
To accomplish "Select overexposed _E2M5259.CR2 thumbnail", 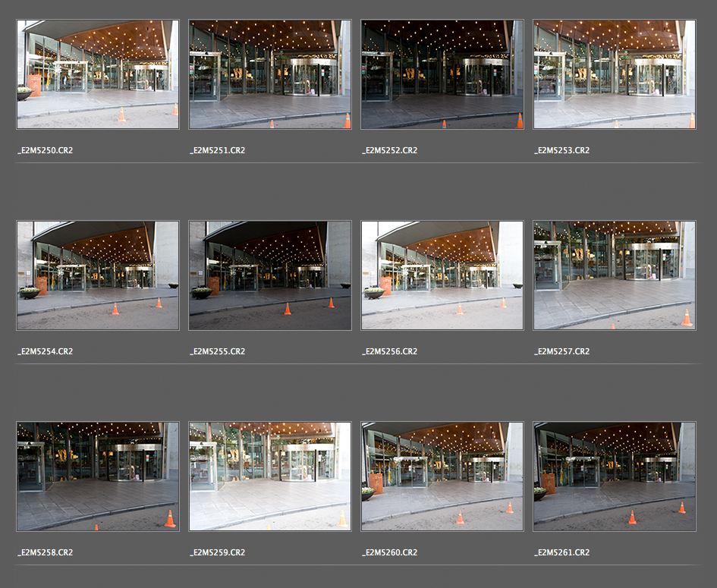I will 270,476.
